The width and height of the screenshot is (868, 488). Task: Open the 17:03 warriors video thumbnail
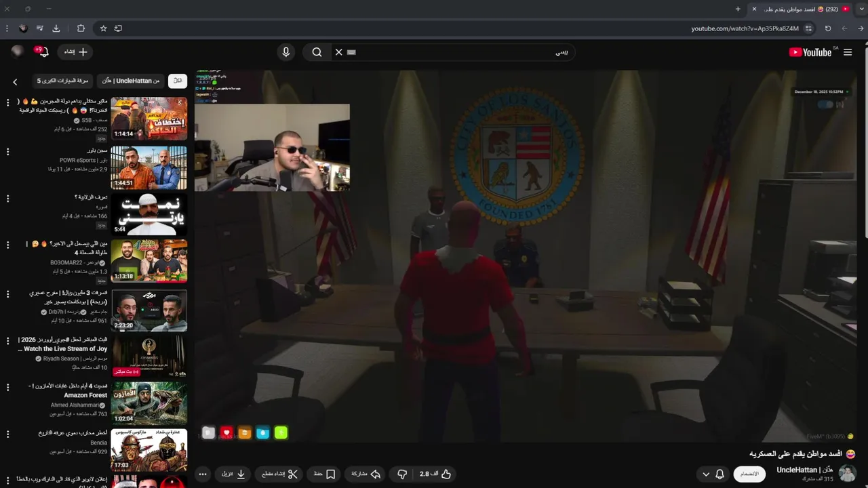(149, 450)
